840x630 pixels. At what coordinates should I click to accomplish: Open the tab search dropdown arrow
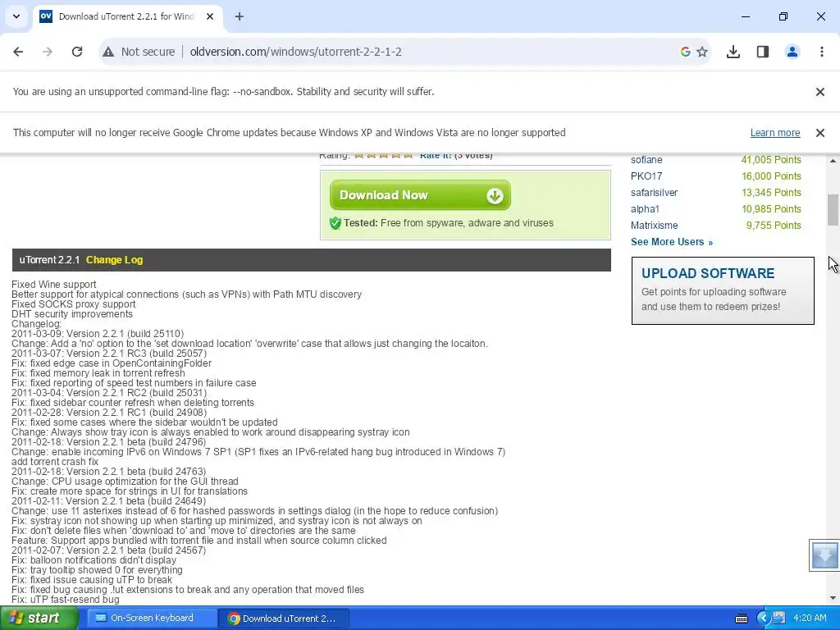click(x=16, y=16)
